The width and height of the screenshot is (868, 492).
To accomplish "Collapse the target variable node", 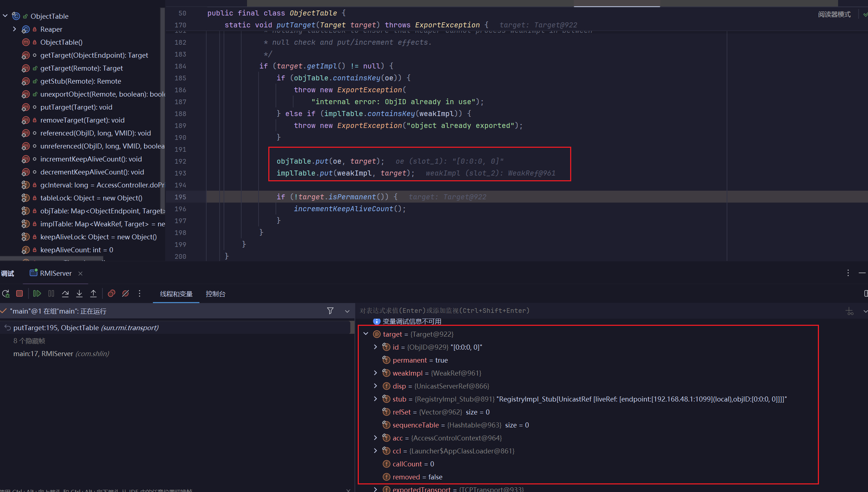I will tap(366, 334).
